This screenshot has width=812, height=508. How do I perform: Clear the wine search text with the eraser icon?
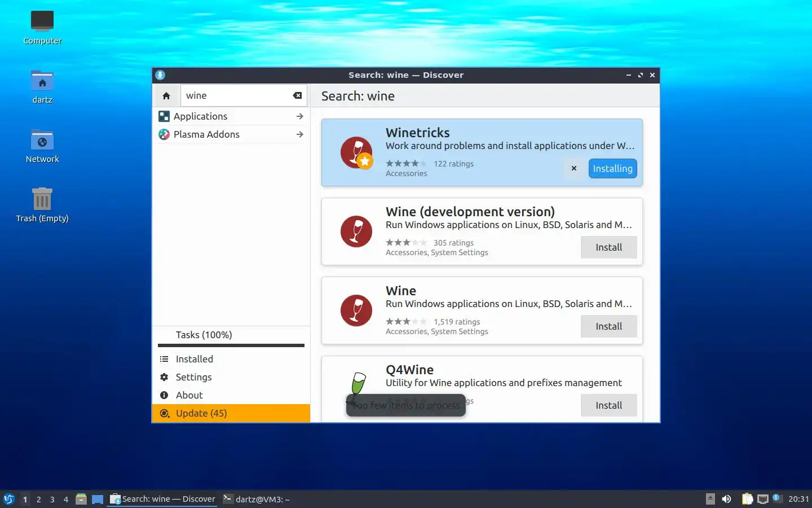pyautogui.click(x=297, y=96)
